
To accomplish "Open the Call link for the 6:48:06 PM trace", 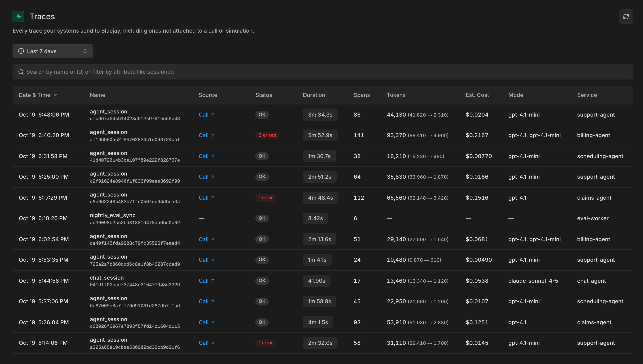I will (207, 115).
